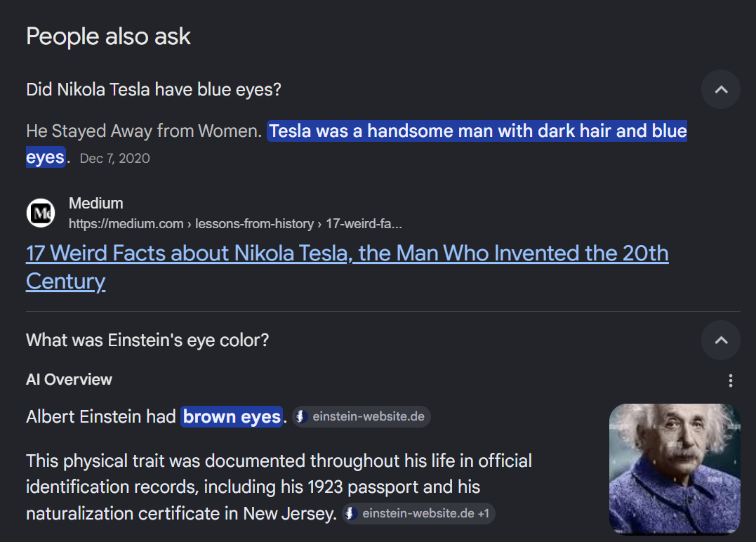
Task: Click the medium.com breadcrumb URL
Action: [235, 224]
